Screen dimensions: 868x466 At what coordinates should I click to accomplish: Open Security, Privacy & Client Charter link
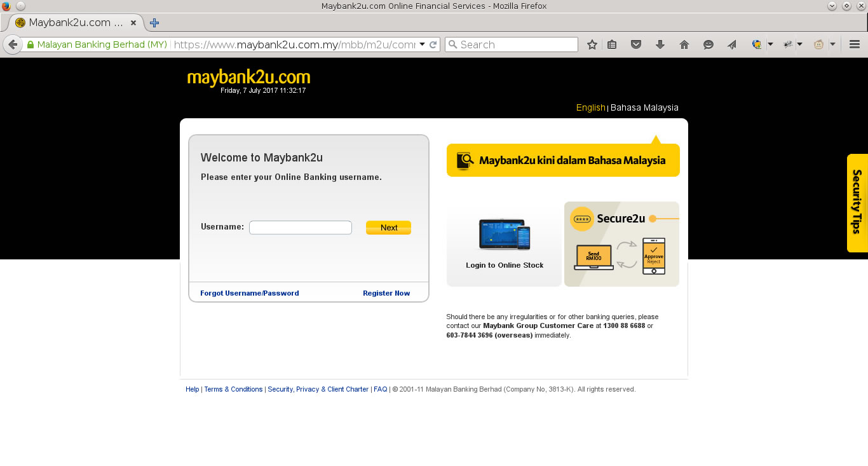(x=318, y=389)
